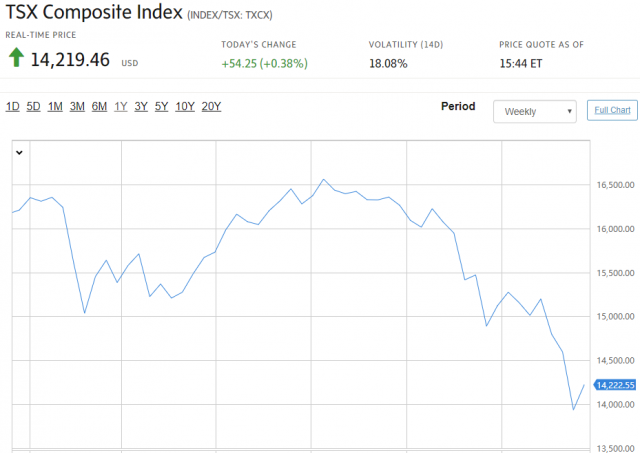Switch to the 3M range

[77, 107]
